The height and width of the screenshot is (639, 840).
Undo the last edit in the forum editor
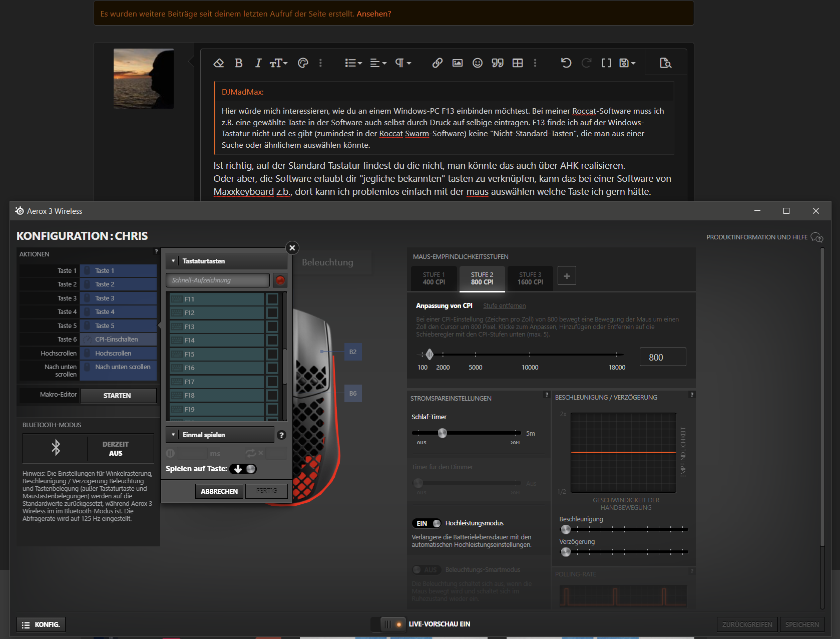566,63
